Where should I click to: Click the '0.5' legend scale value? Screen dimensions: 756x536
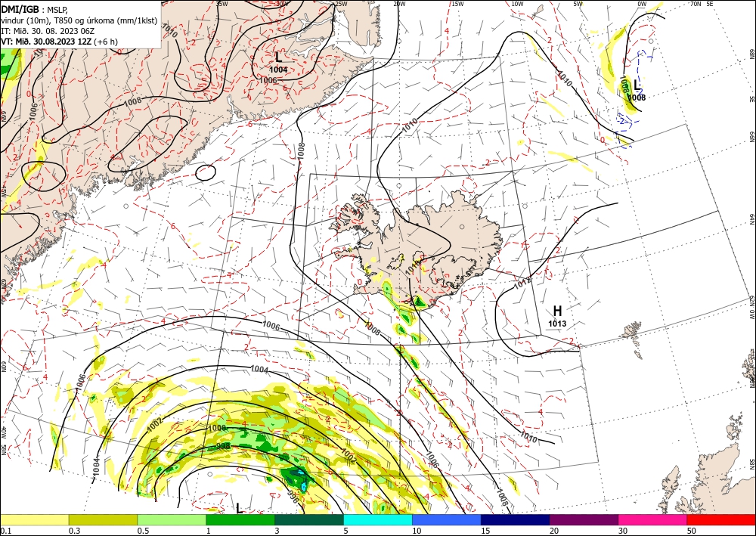(142, 531)
